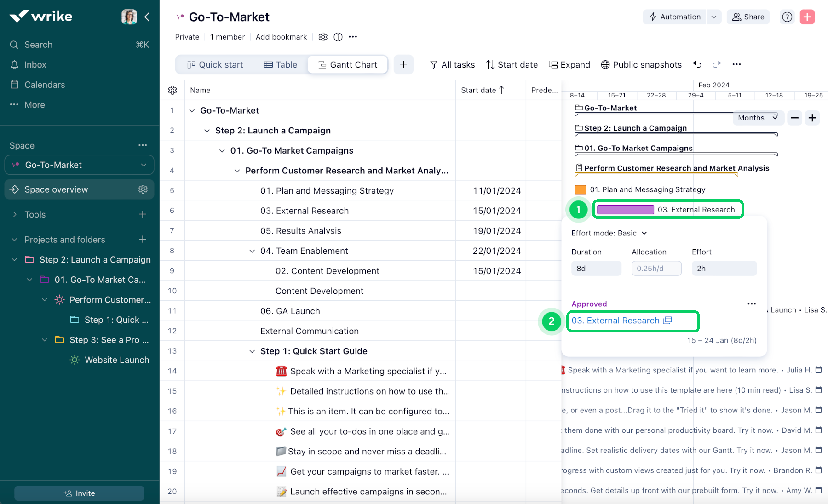Image resolution: width=828 pixels, height=504 pixels.
Task: Open Space overview settings gear
Action: pyautogui.click(x=143, y=189)
